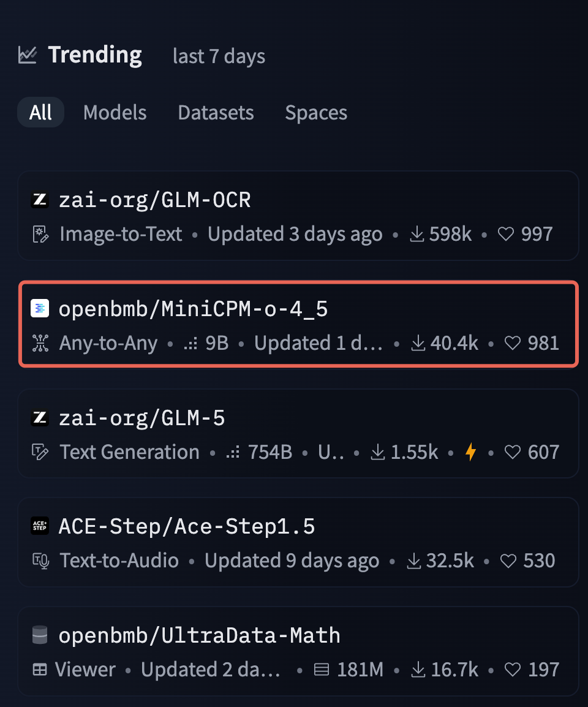
Task: Toggle the like heart on Ace-Step1.5
Action: click(x=508, y=560)
